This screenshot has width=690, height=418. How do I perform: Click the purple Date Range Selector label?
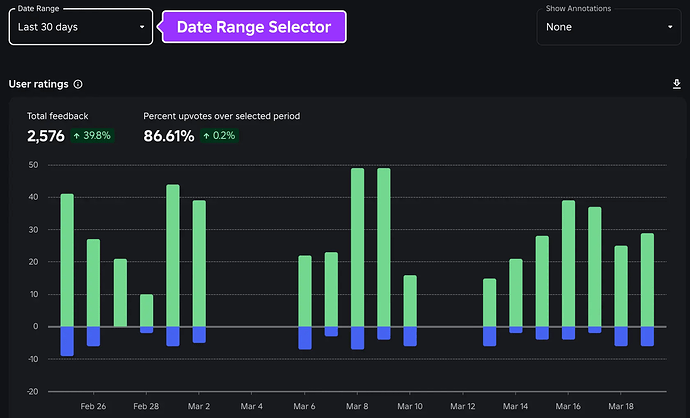[x=253, y=27]
